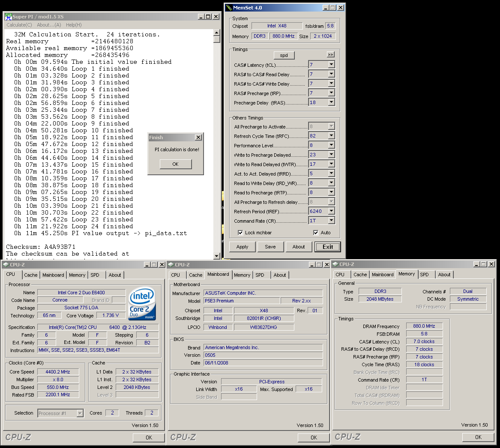Click OK in the PI calculation done dialog

175,164
